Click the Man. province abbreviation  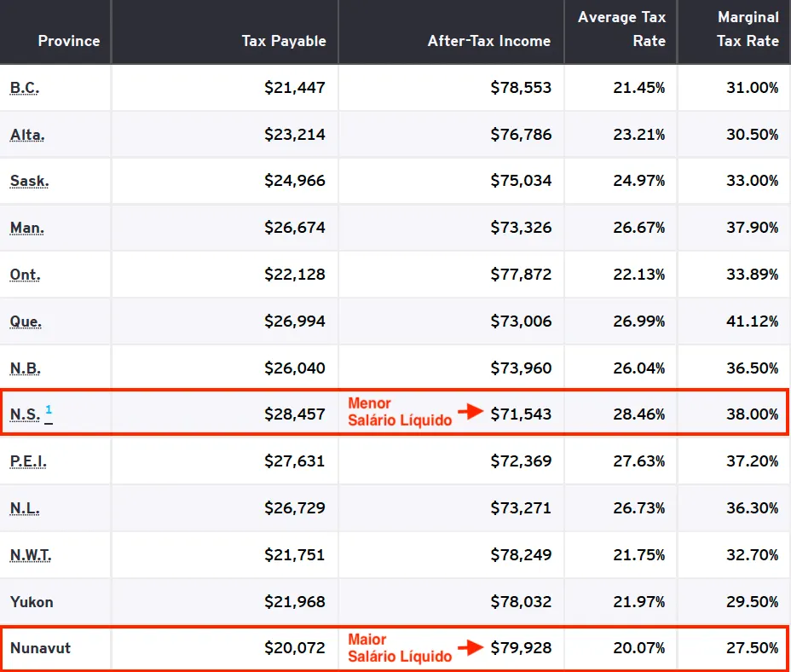tap(27, 229)
